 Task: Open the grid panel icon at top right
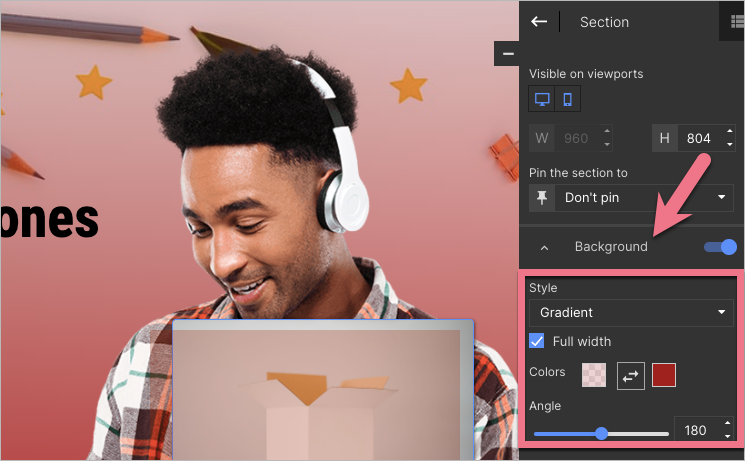(x=737, y=22)
